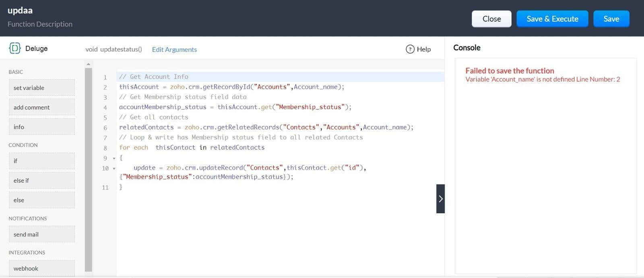Image resolution: width=644 pixels, height=278 pixels.
Task: Click the Console panel heading
Action: tap(467, 47)
